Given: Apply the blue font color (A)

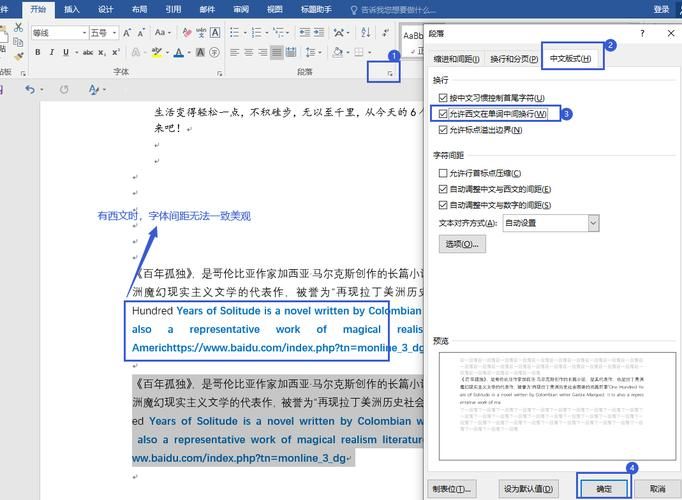Looking at the screenshot, I should click(x=178, y=52).
